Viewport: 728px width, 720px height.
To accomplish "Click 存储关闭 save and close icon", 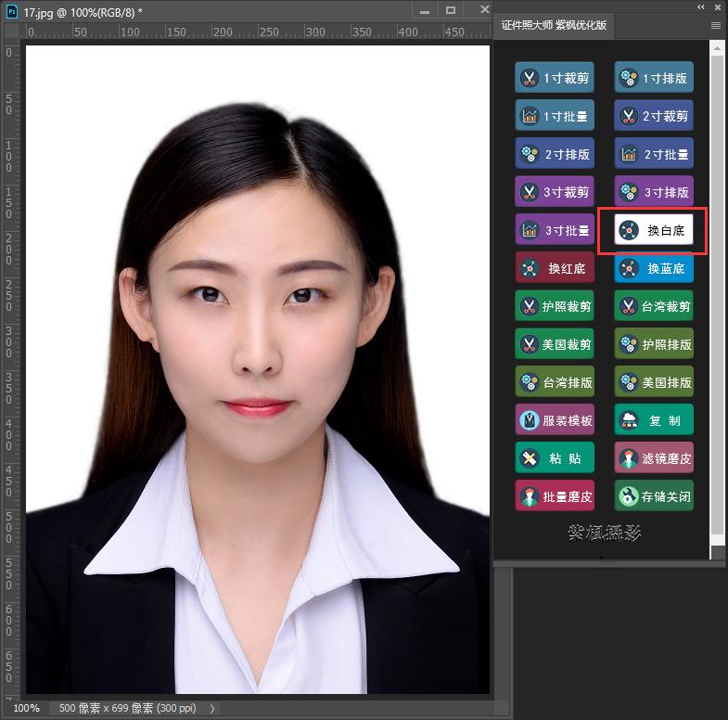I will (x=629, y=496).
